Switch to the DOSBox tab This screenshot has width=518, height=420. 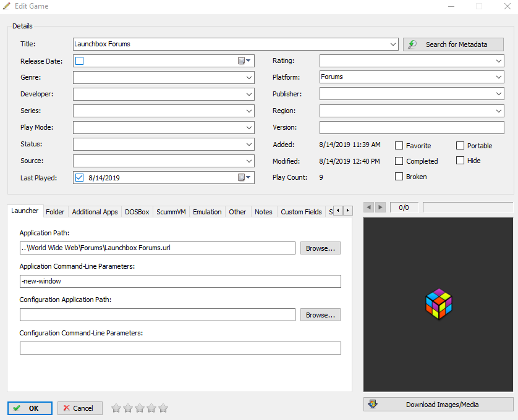(x=137, y=212)
